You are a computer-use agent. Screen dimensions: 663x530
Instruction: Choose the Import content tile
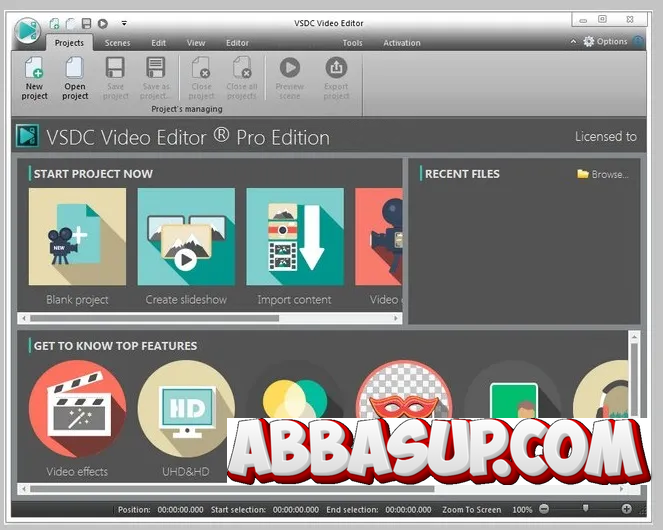[295, 237]
